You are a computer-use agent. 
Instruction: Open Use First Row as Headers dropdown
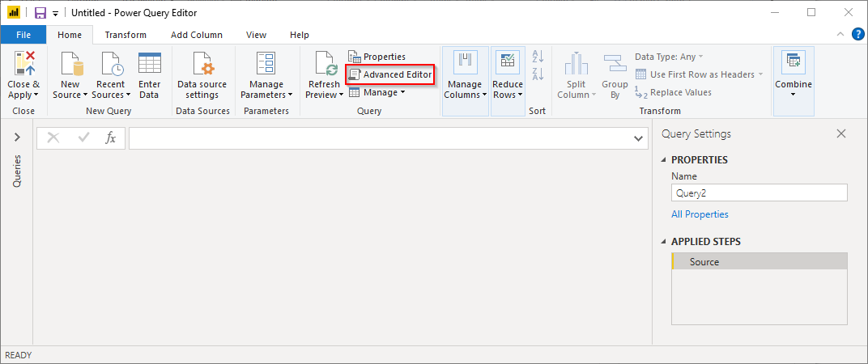(x=699, y=74)
